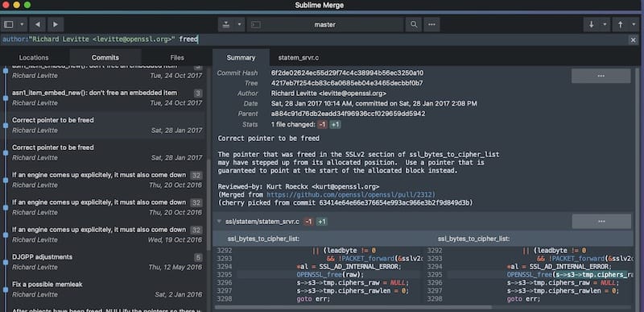Click into the author search field
The height and width of the screenshot is (312, 644).
[x=314, y=40]
